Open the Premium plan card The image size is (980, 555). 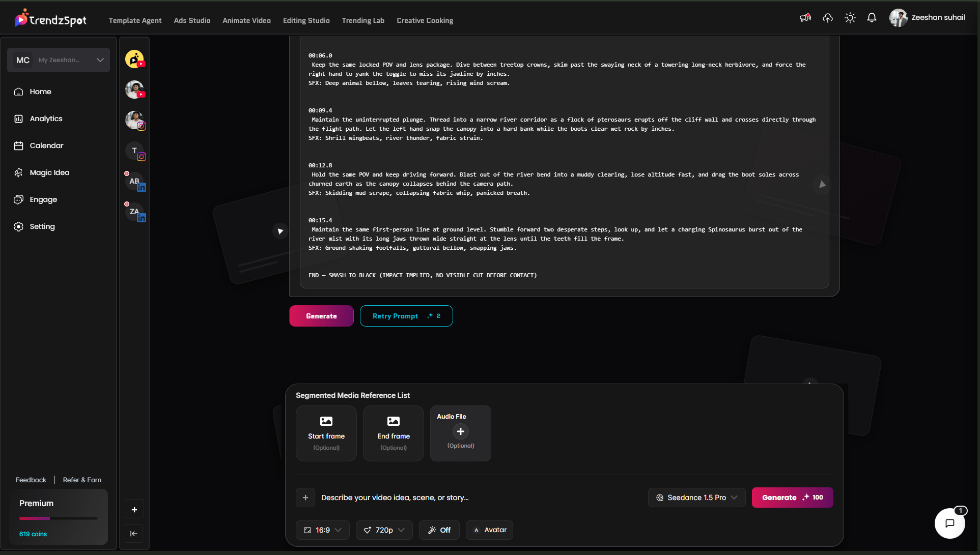[x=59, y=516]
